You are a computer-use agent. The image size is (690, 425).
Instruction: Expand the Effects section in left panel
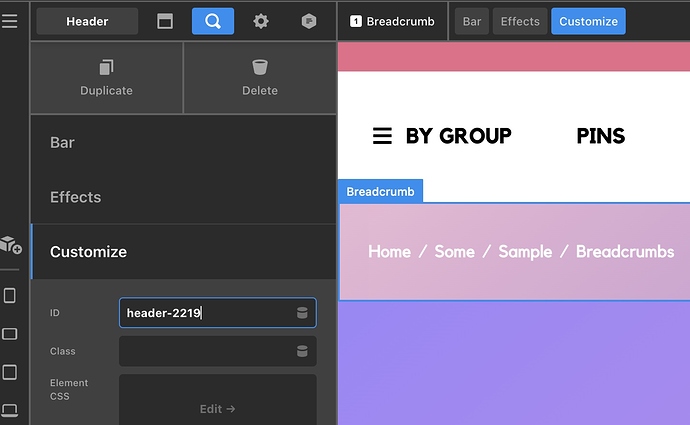click(183, 197)
